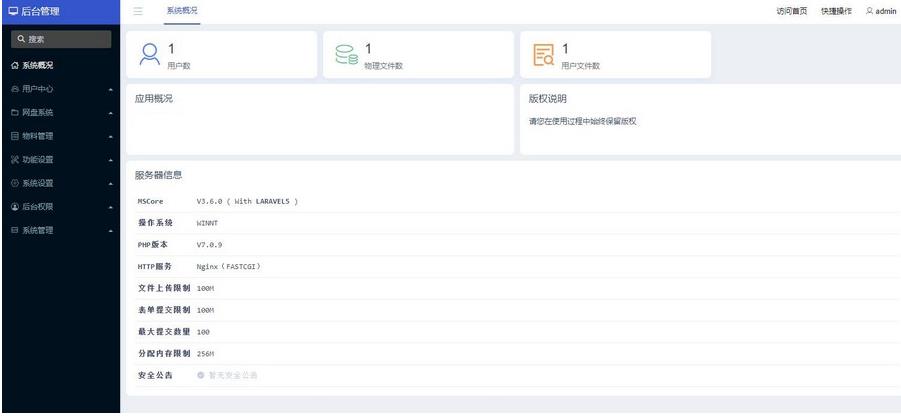Click the 请您在使用过程中始终保留版权 text

583,122
